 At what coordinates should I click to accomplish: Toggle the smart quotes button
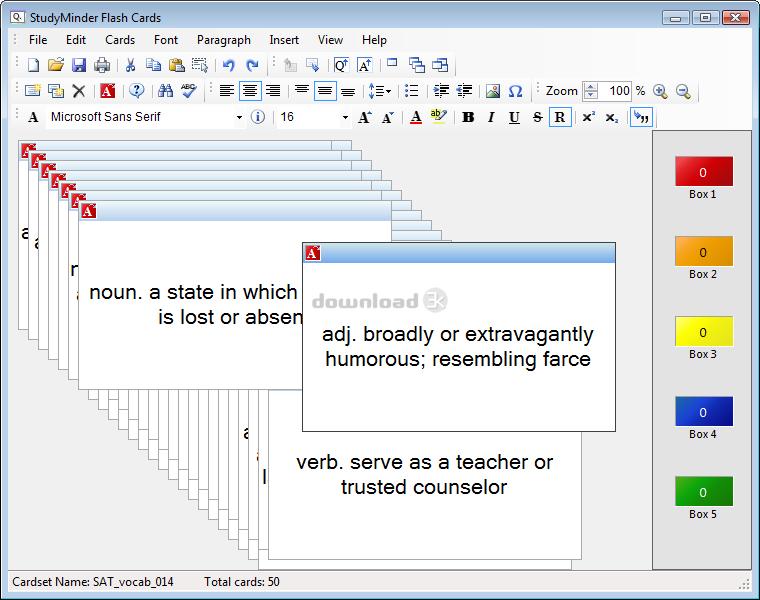(x=641, y=117)
